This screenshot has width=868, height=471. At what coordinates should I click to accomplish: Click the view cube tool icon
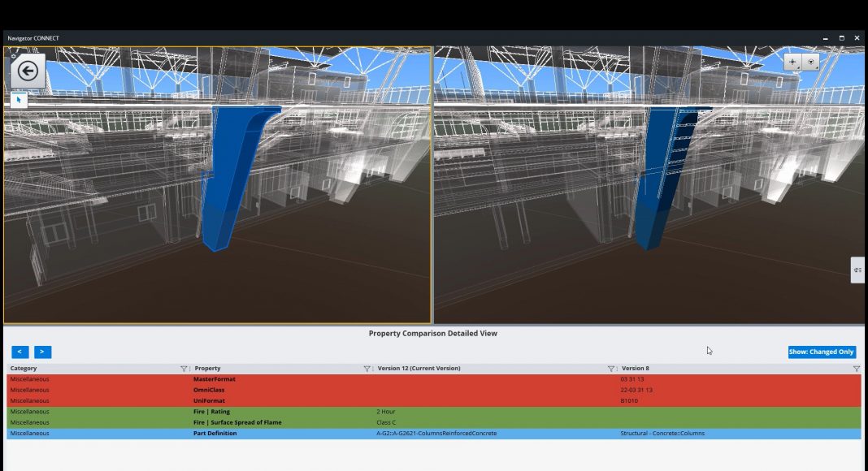(x=810, y=62)
